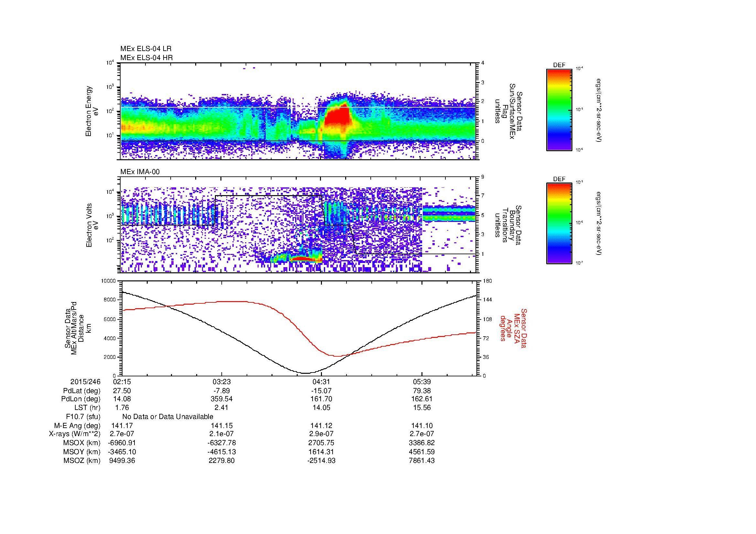Click MSOX value '2705.75'
The image size is (756, 534).
(321, 443)
